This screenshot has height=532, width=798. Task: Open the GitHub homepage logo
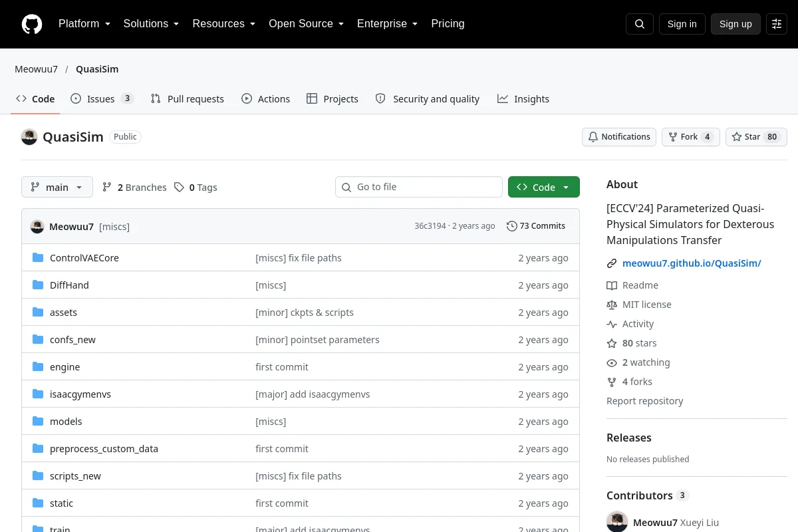click(x=32, y=24)
